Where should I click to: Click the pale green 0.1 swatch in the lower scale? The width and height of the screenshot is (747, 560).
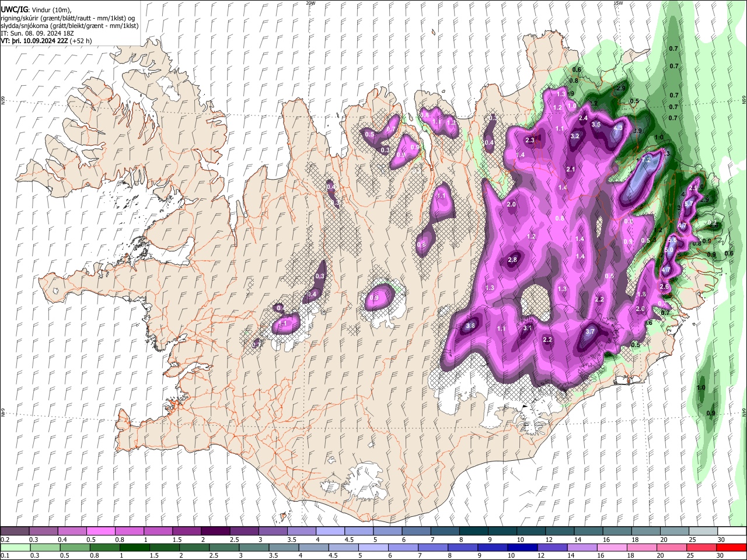(x=15, y=547)
